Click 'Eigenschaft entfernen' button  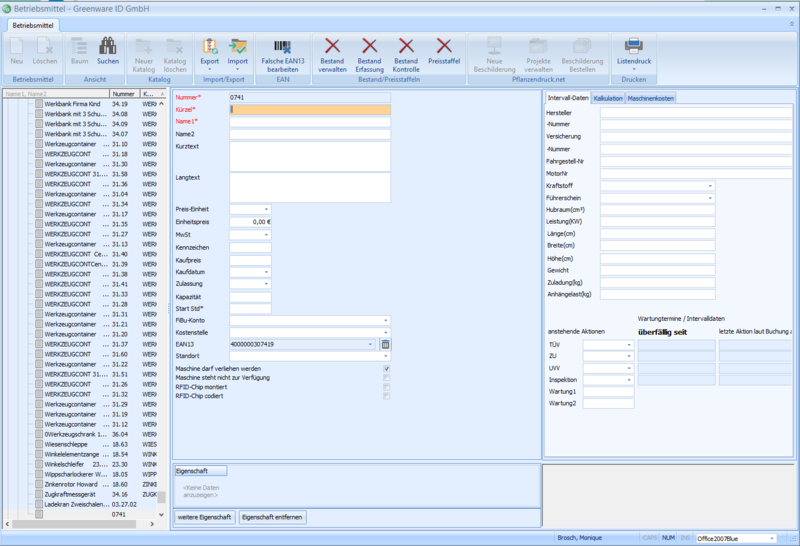(x=272, y=517)
